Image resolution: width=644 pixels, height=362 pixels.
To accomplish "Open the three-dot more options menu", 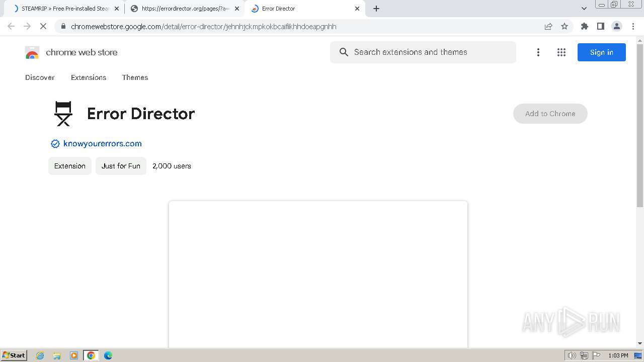I will (x=538, y=52).
